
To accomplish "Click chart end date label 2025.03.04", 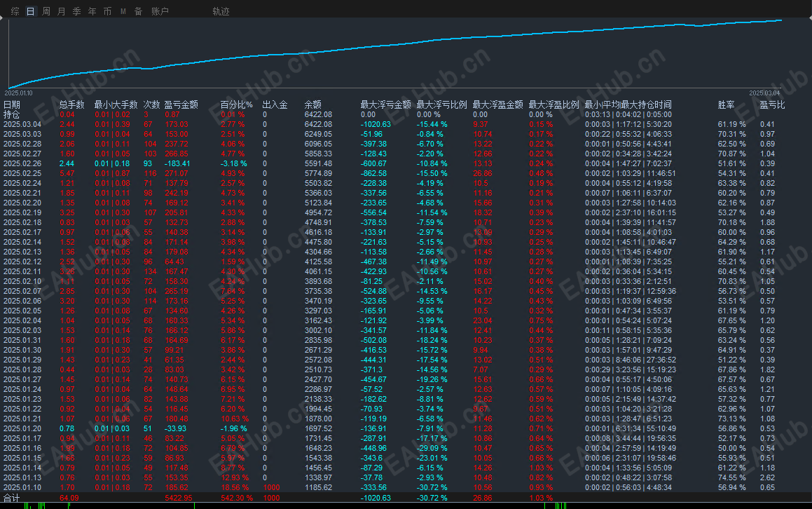I will [764, 93].
